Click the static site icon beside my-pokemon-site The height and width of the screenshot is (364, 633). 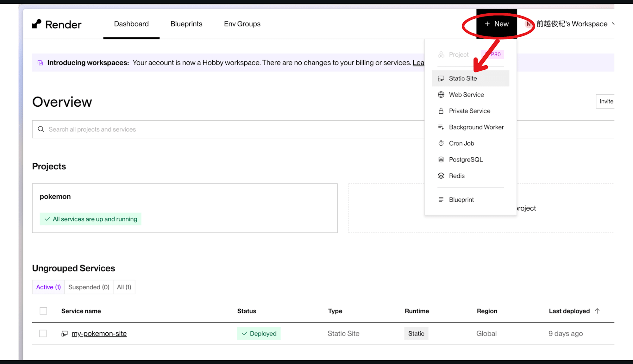[x=65, y=334]
